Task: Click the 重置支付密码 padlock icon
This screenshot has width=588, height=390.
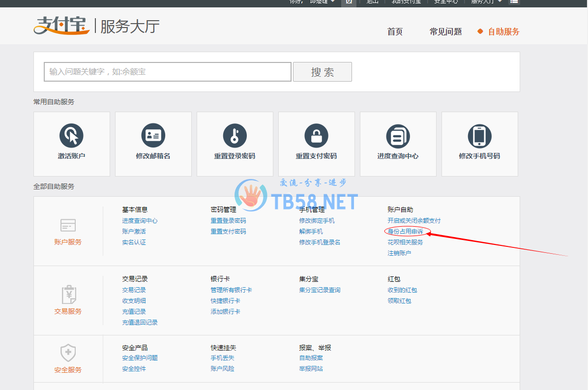Action: tap(316, 135)
